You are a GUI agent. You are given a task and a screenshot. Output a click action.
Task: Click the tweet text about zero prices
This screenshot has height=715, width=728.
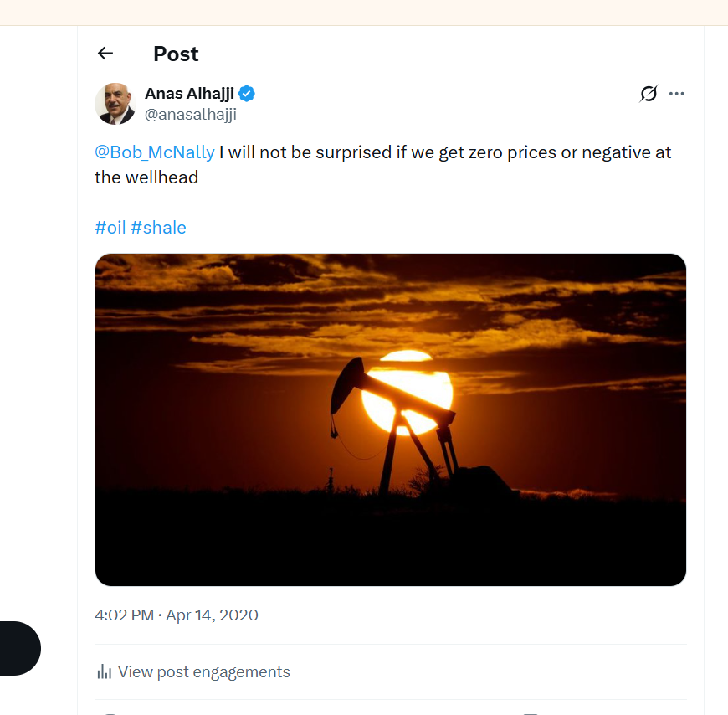[443, 152]
